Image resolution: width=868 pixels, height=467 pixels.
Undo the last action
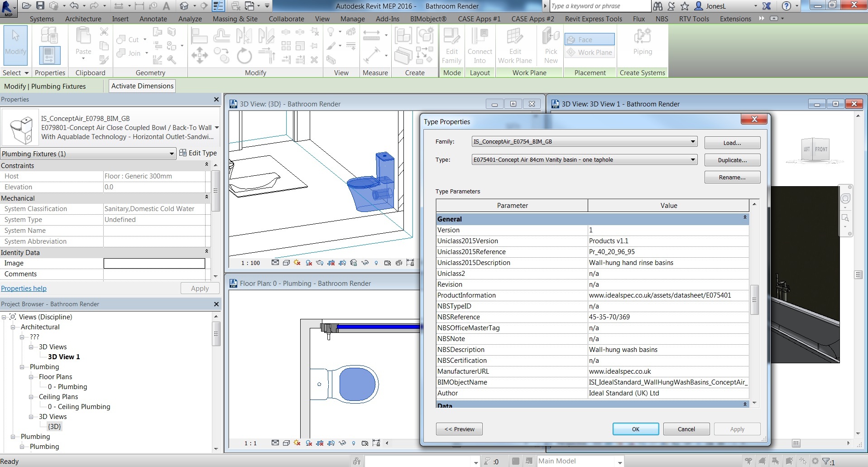[74, 6]
